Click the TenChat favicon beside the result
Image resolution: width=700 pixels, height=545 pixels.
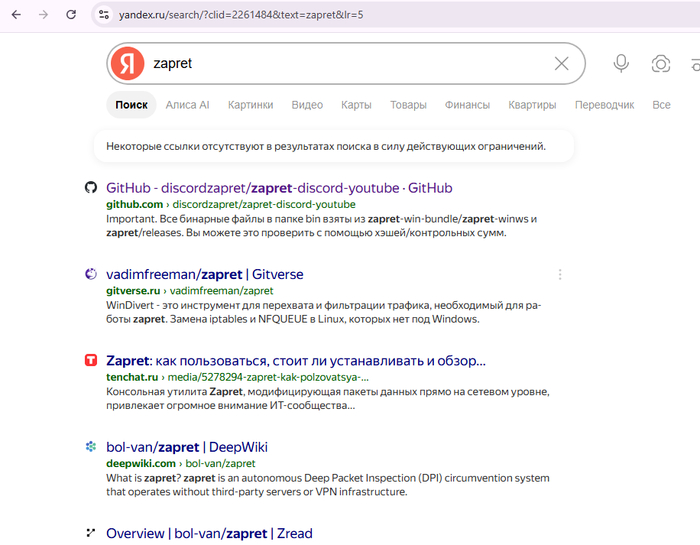click(x=91, y=360)
